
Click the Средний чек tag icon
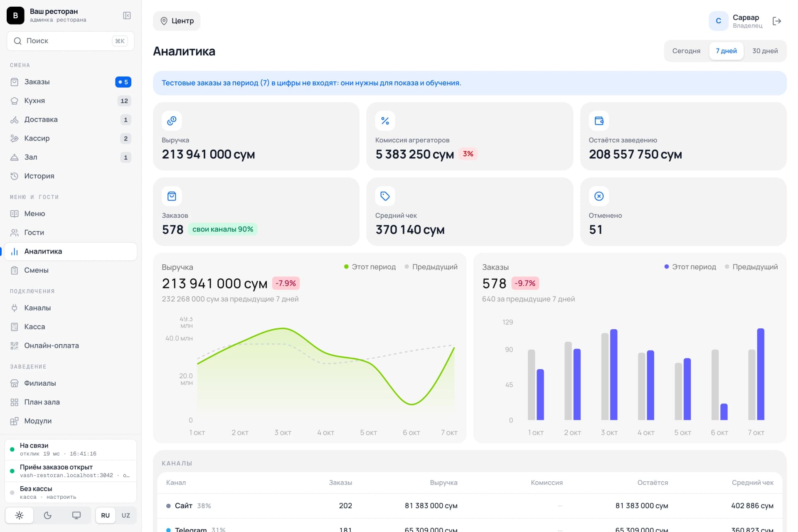coord(385,196)
